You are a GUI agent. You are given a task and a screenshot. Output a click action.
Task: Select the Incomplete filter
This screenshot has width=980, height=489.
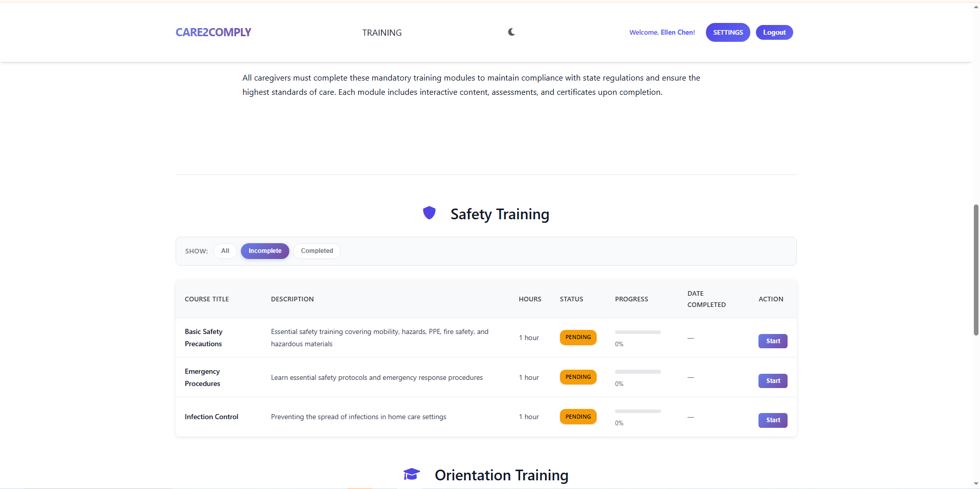pyautogui.click(x=264, y=251)
